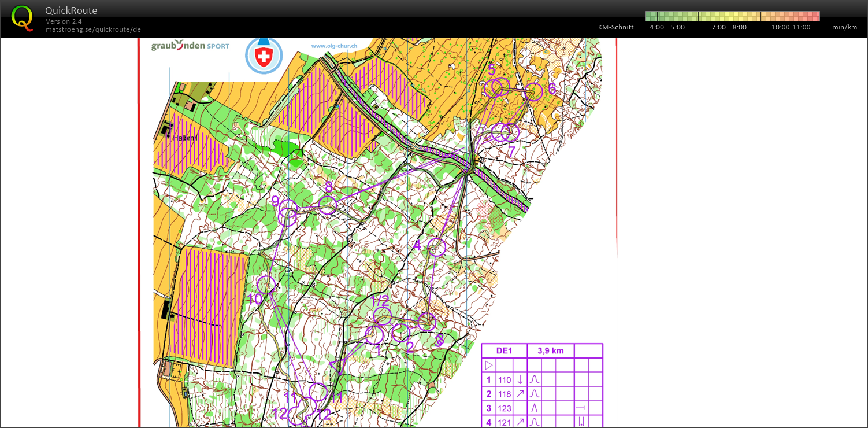This screenshot has width=868, height=428.
Task: Select control circle 5 on the map
Action: tap(497, 87)
